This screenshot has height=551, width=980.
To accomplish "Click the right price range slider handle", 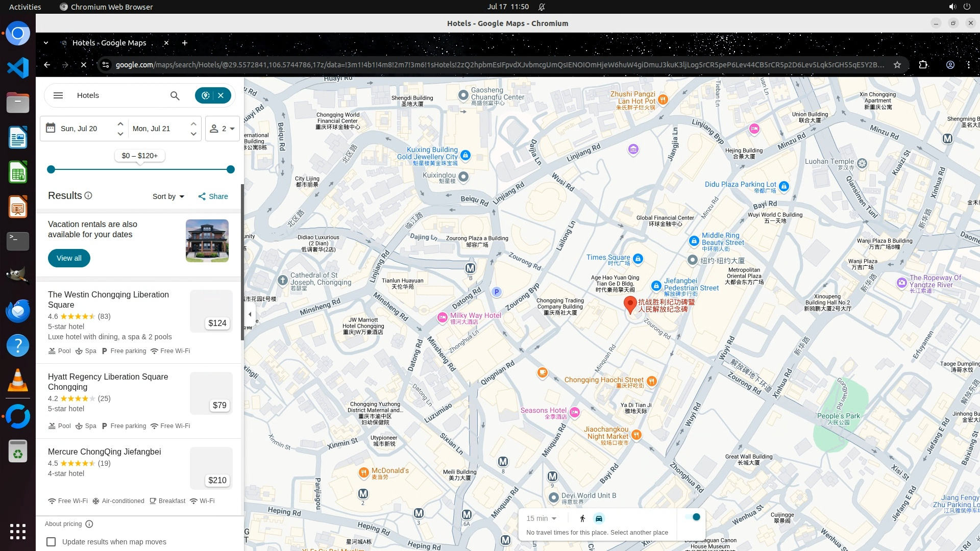I will pos(231,169).
